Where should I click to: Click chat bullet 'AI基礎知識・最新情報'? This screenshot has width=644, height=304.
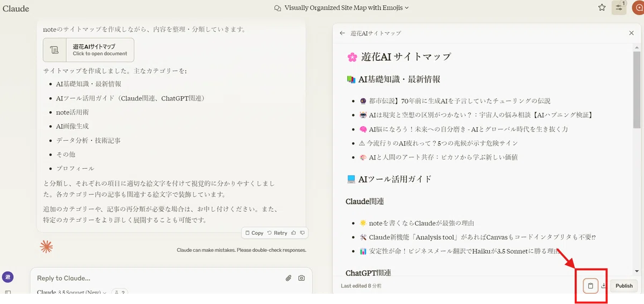point(89,84)
